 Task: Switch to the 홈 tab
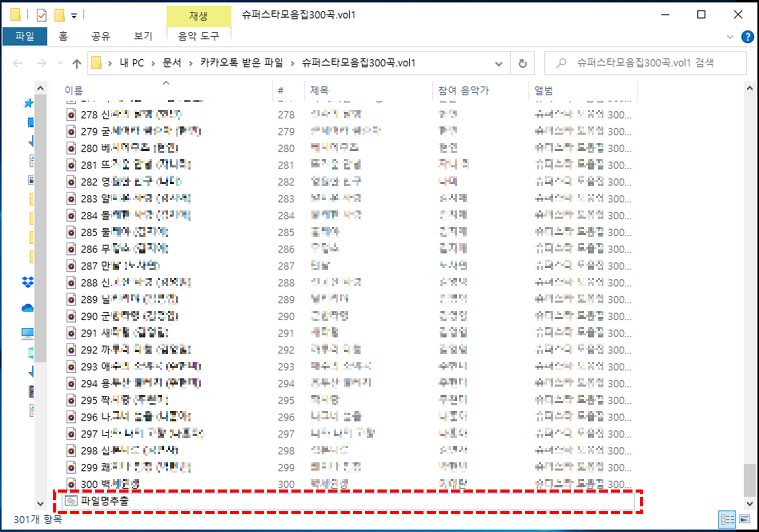pyautogui.click(x=62, y=36)
